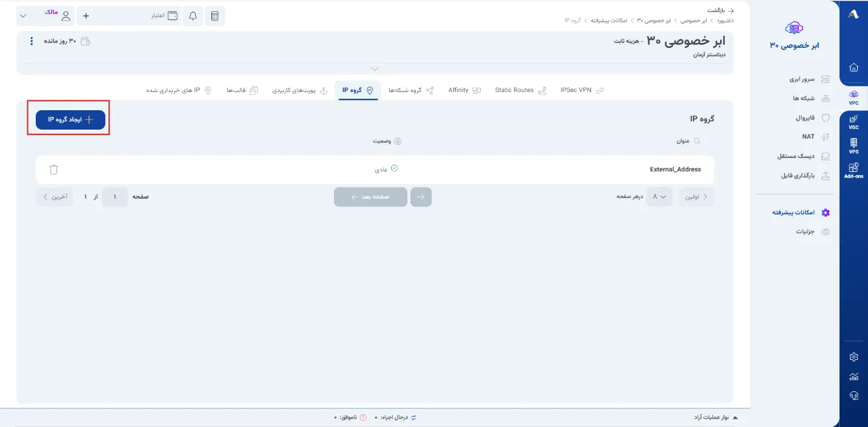Open the امکانات پیشرفته breadcrumb
The image size is (868, 427).
[x=609, y=21]
